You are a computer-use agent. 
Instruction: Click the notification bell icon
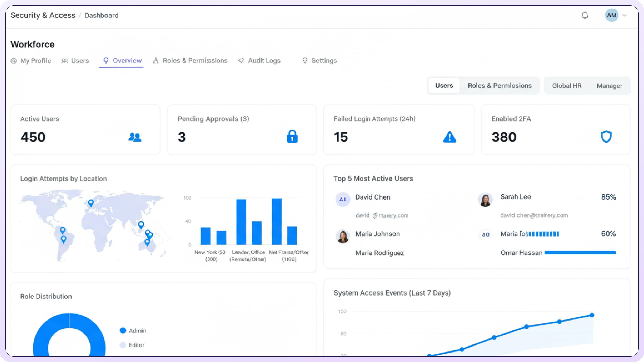click(585, 15)
